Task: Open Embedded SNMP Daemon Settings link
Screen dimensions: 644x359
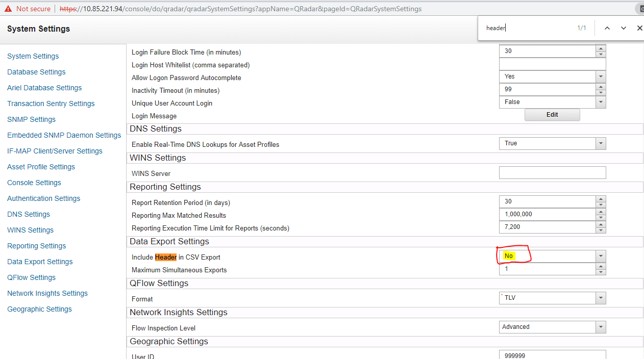Action: [64, 135]
